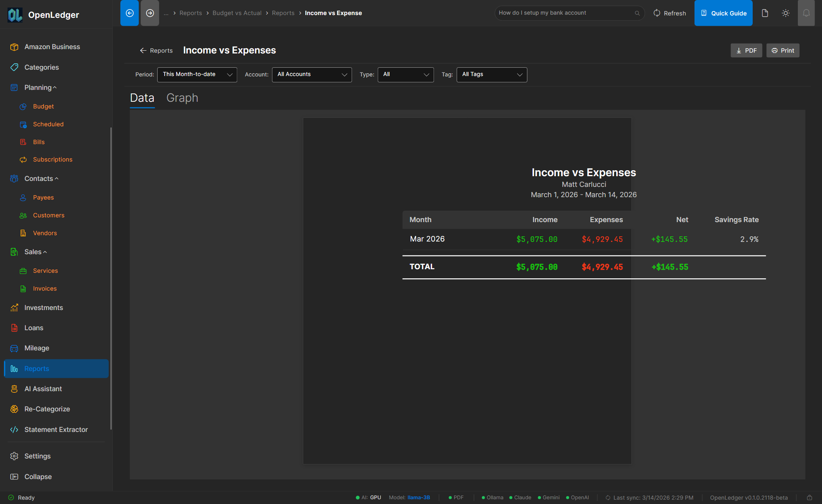Viewport: 822px width, 504px height.
Task: Toggle the light theme sun icon
Action: (786, 13)
